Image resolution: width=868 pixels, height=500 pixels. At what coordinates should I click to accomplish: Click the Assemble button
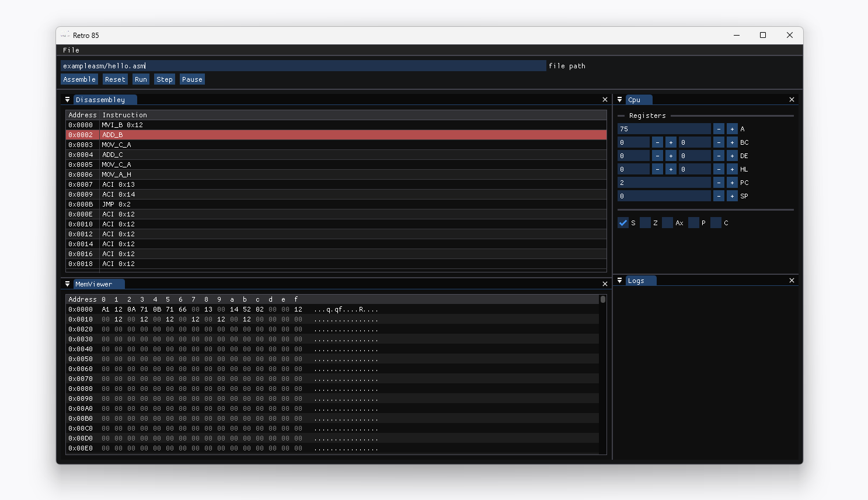pyautogui.click(x=79, y=79)
